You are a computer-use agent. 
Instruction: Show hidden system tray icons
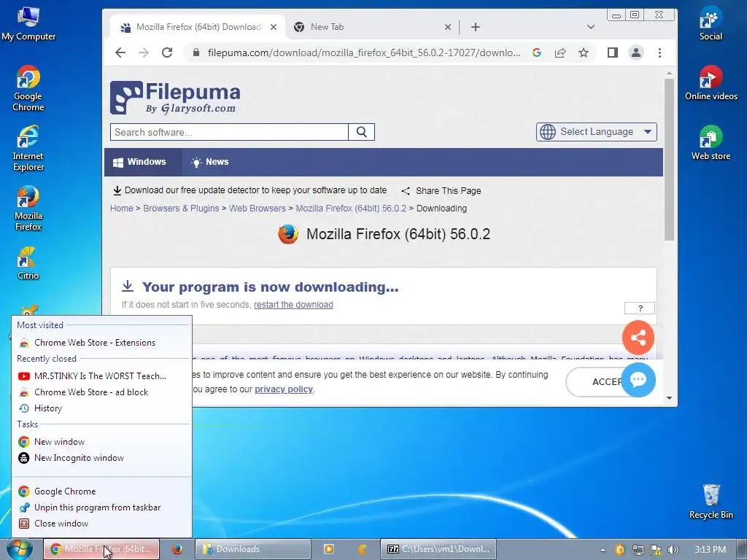pos(603,550)
